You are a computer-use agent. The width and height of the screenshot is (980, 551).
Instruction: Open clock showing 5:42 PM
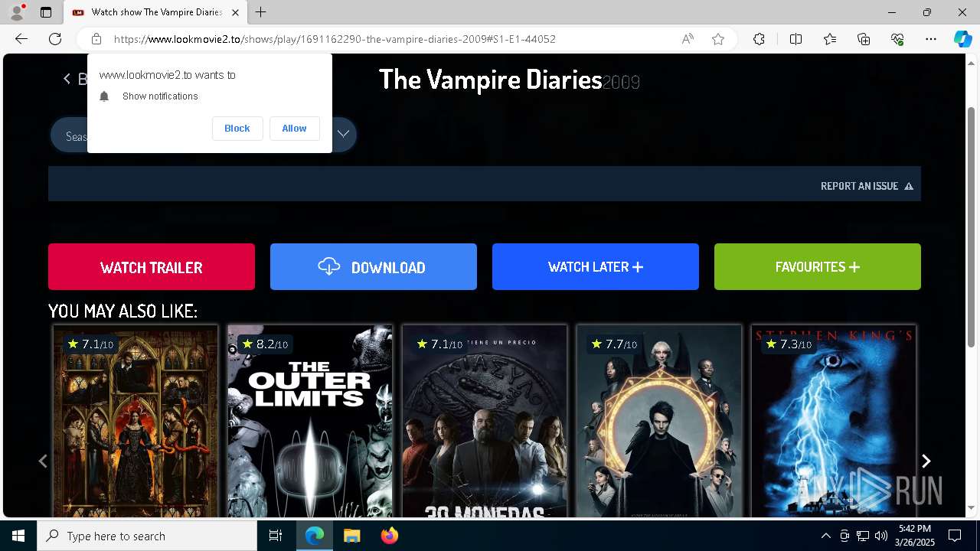[915, 536]
